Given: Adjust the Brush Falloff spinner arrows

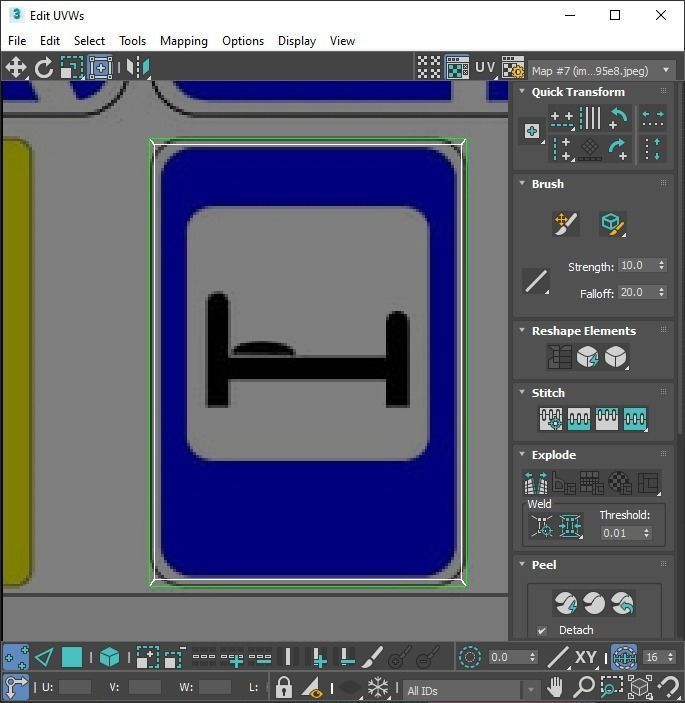Looking at the screenshot, I should pyautogui.click(x=662, y=292).
